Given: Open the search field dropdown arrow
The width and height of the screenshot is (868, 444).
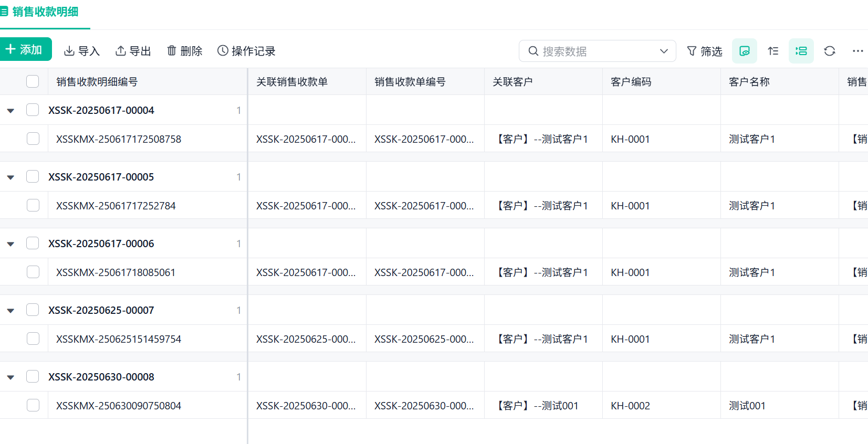Looking at the screenshot, I should pyautogui.click(x=664, y=51).
